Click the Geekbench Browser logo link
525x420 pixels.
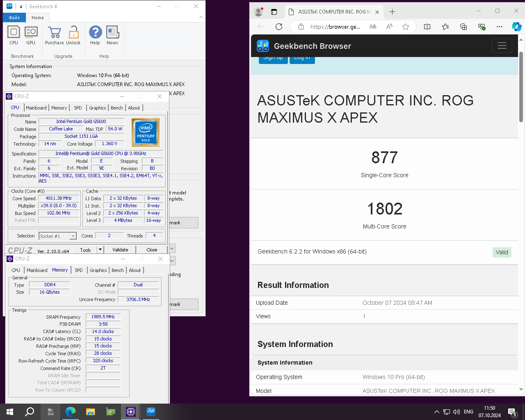[x=304, y=46]
